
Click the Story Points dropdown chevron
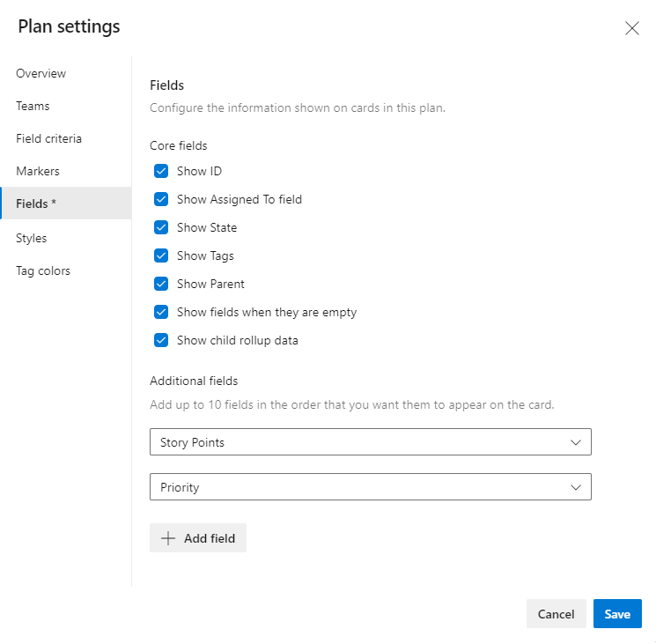point(576,442)
